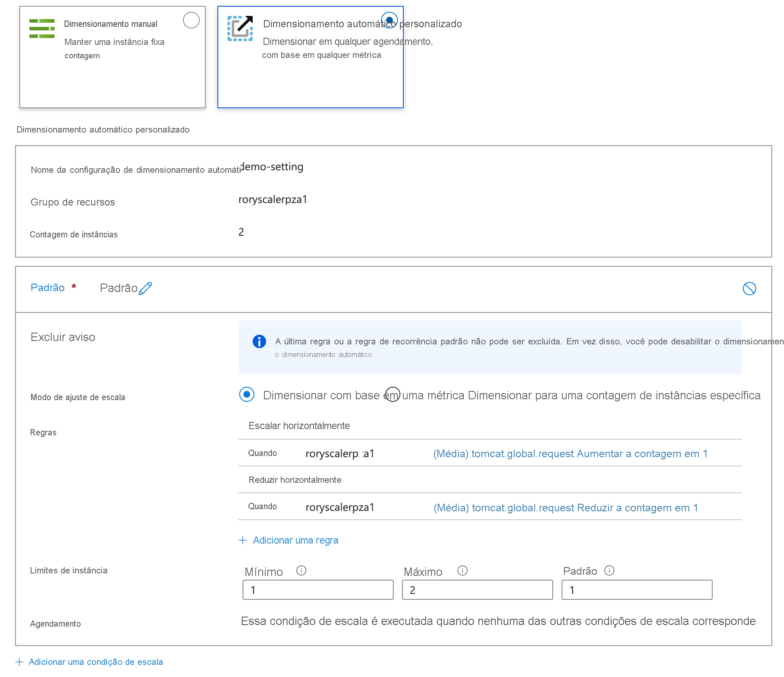
Task: Click the blue info icon in warning banner
Action: [x=259, y=341]
